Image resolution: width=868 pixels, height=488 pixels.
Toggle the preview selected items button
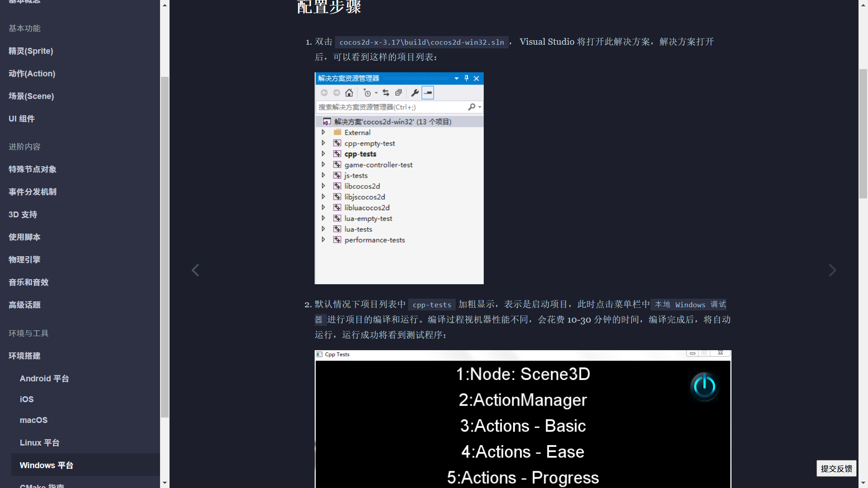pos(428,93)
